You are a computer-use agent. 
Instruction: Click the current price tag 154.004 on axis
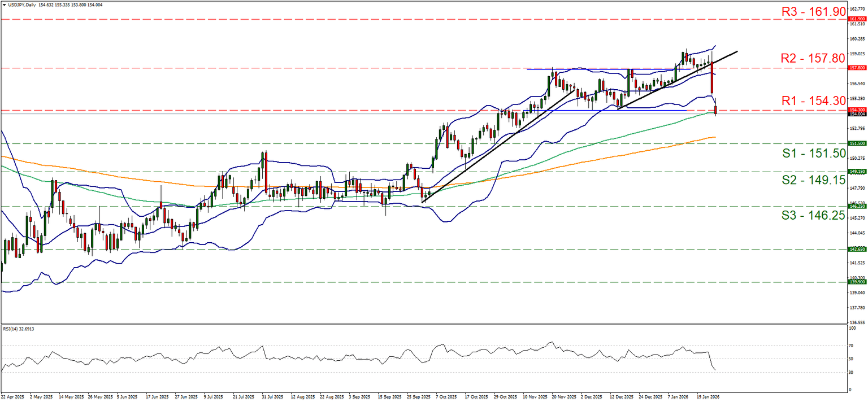[x=857, y=114]
